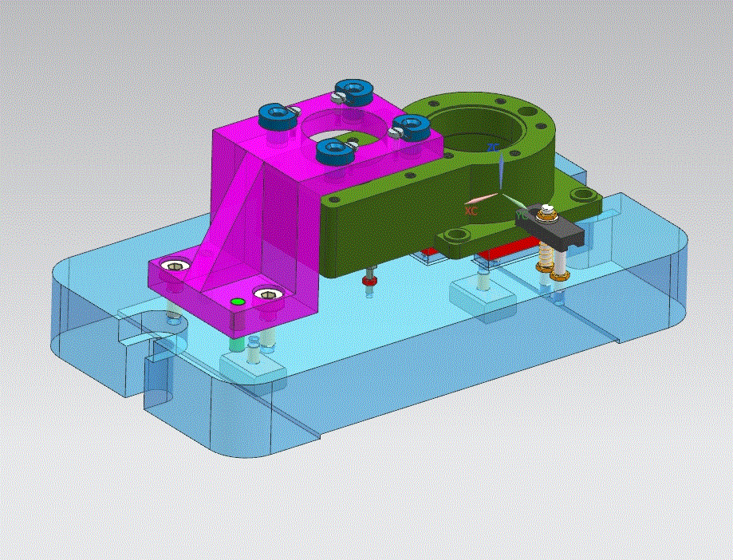
Task: Select the red hex nut under green part
Action: coord(369,281)
